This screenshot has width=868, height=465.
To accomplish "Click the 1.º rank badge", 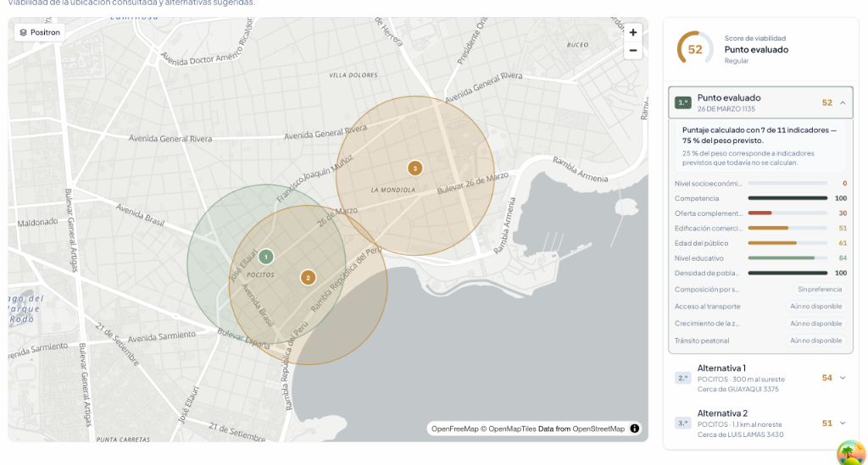I will tap(682, 102).
